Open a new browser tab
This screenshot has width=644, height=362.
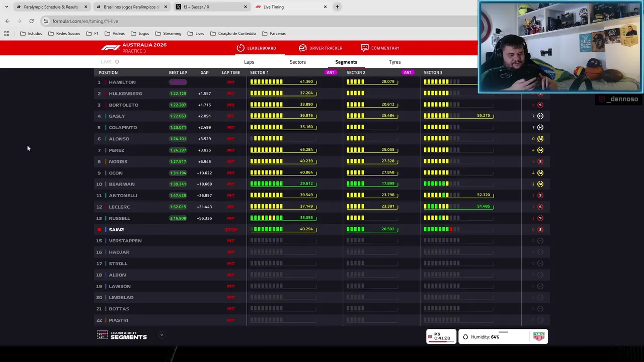click(337, 7)
